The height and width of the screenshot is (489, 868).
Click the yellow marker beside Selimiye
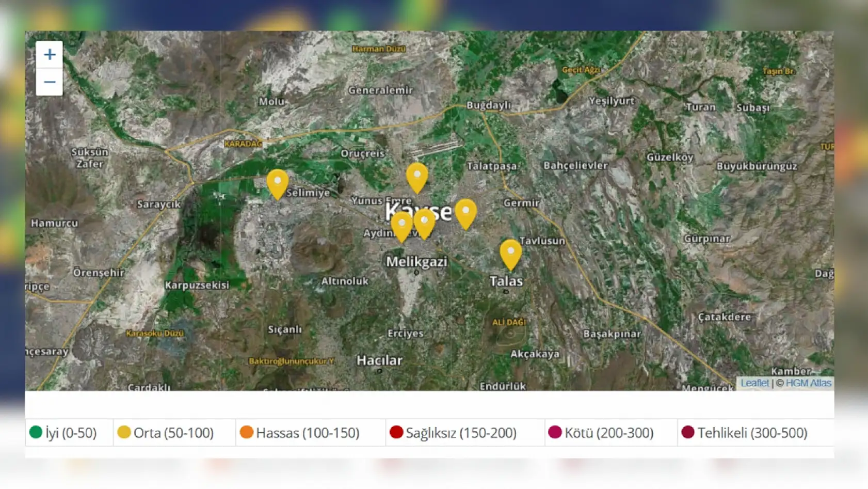278,183
